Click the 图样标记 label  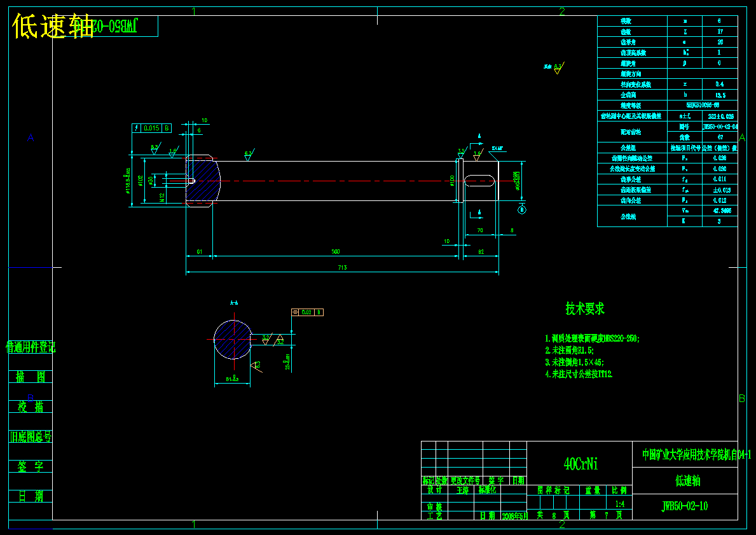[554, 490]
